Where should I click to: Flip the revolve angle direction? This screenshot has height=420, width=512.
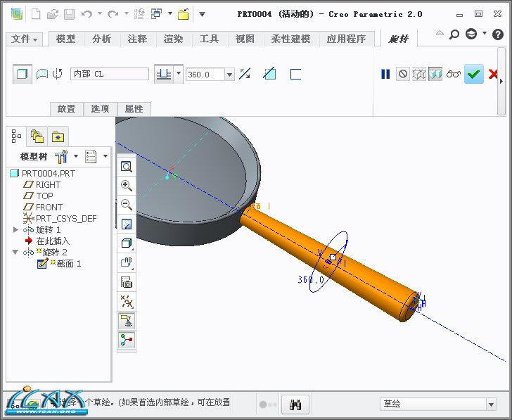(245, 74)
